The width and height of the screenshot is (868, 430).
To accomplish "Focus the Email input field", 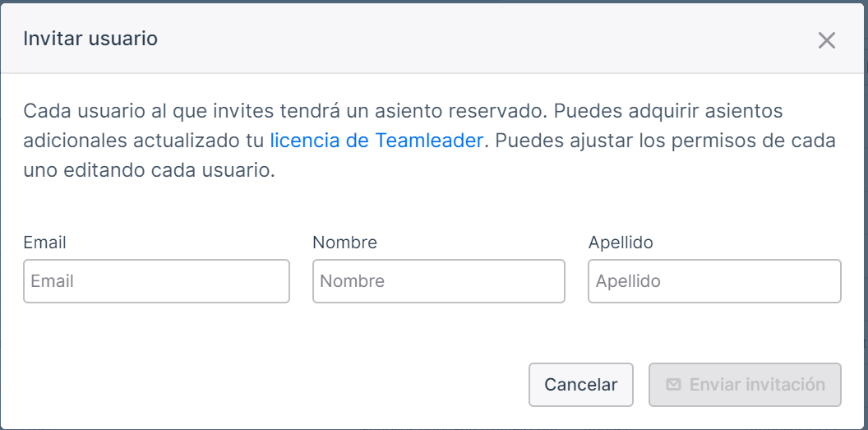I will (156, 281).
